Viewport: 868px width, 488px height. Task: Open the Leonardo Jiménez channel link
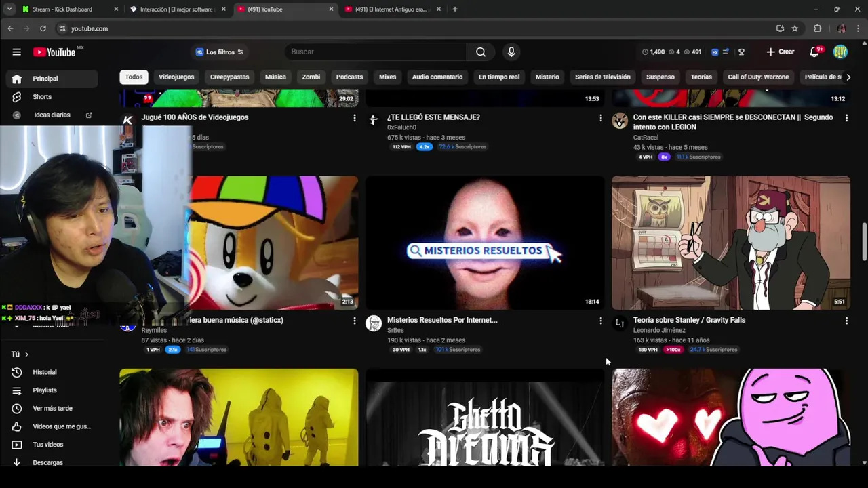coord(659,330)
